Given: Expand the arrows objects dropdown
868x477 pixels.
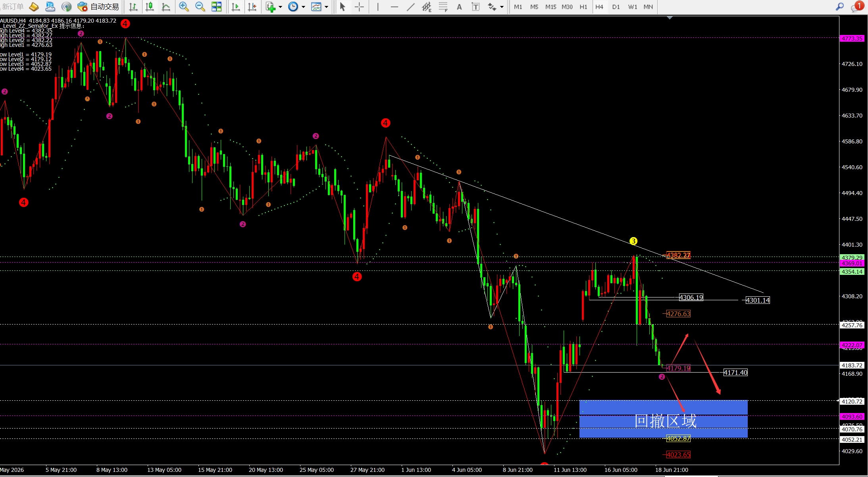Looking at the screenshot, I should [502, 7].
